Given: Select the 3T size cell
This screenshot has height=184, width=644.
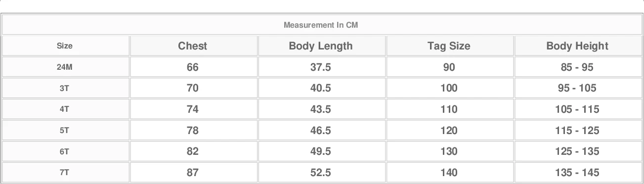Looking at the screenshot, I should click(x=65, y=89).
